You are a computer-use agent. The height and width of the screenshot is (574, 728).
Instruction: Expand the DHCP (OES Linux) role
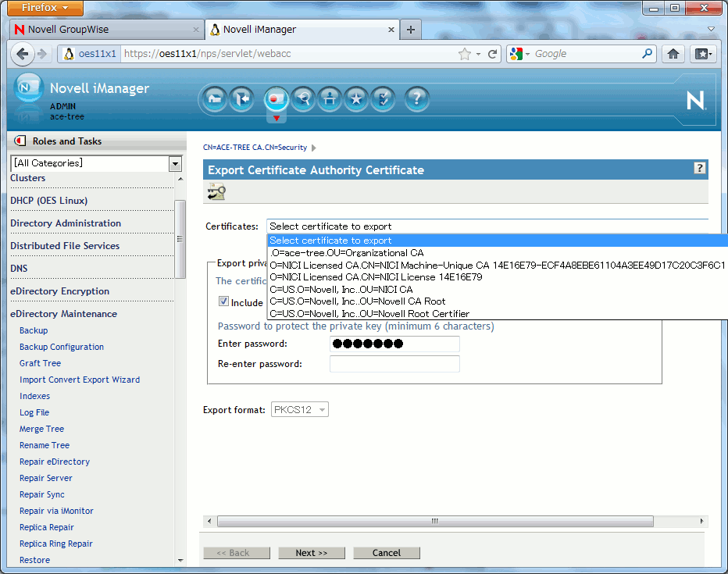click(48, 201)
